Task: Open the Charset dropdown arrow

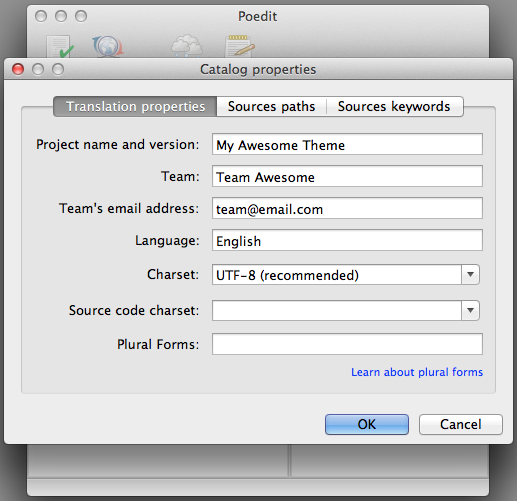Action: point(470,275)
